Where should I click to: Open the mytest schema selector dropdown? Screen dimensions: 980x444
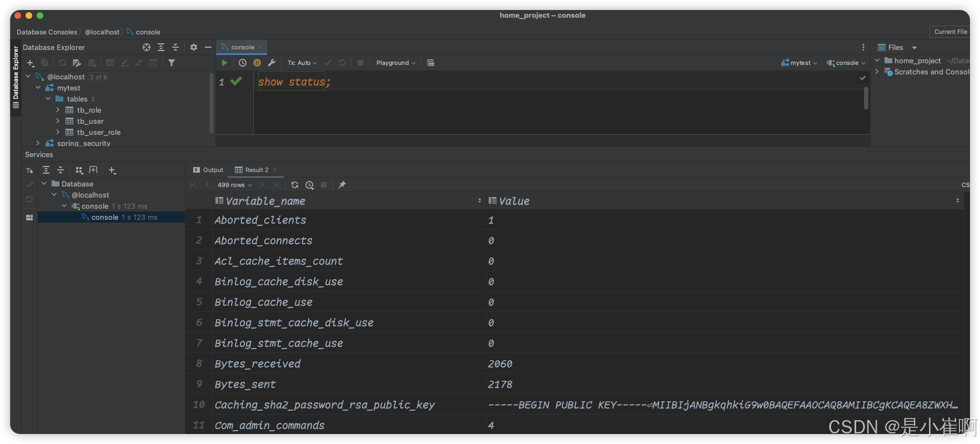(x=799, y=63)
